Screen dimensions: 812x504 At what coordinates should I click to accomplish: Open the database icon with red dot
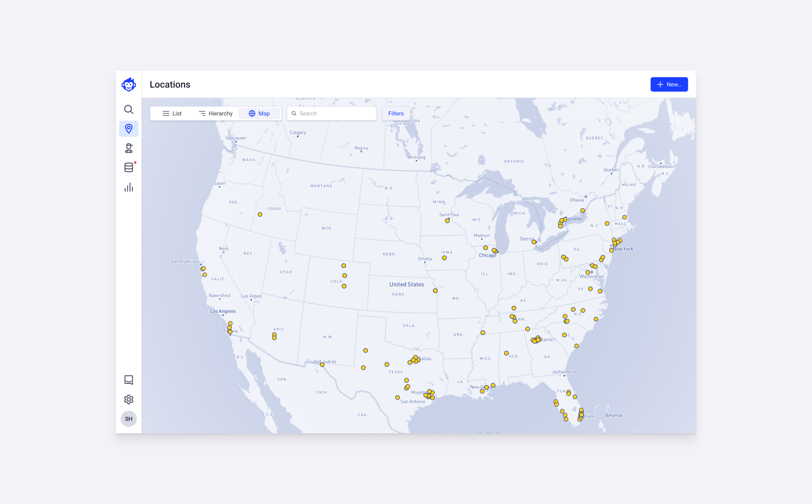129,168
